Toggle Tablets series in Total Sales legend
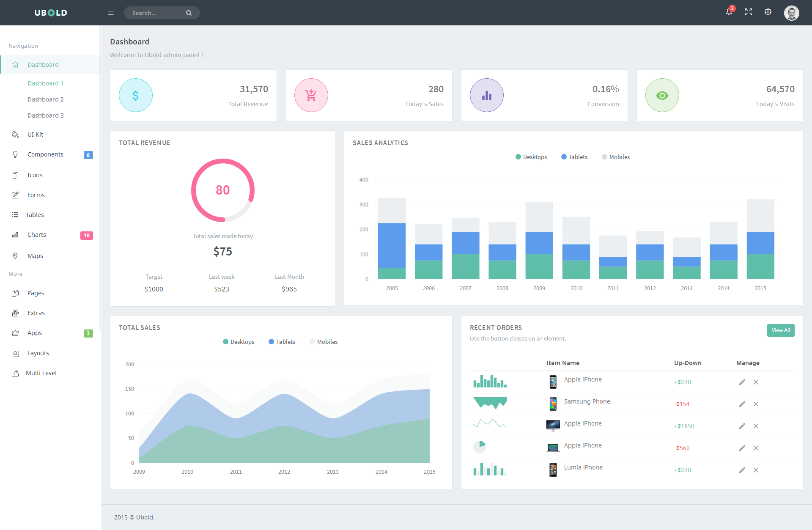Viewport: 812px width, 530px height. point(282,342)
